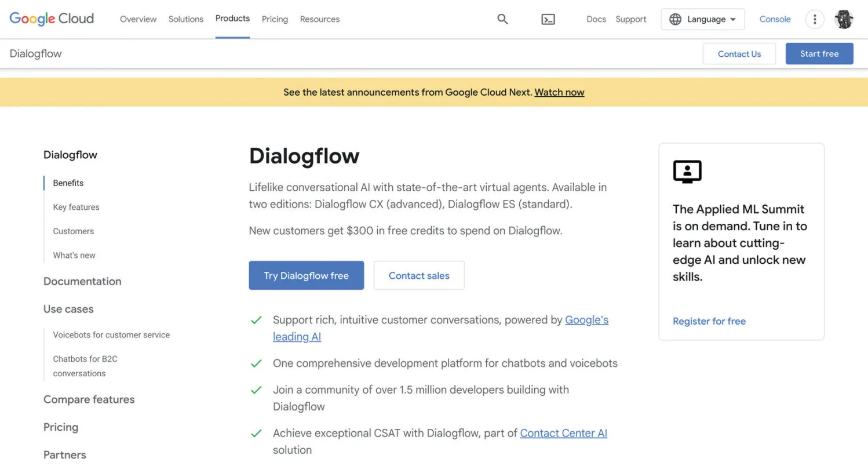This screenshot has width=868, height=473.
Task: Select Voicebots for customer service in sidebar
Action: pyautogui.click(x=111, y=334)
